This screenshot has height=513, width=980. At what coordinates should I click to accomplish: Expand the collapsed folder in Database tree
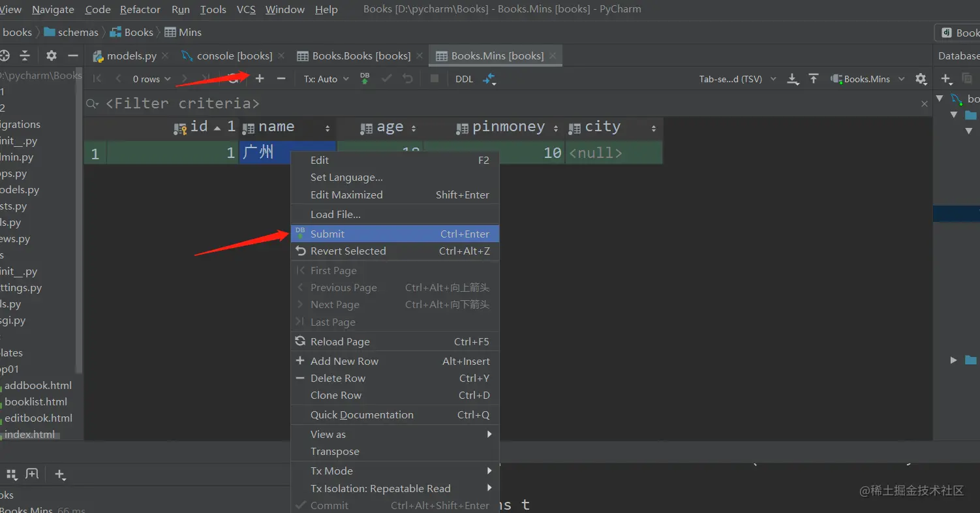(x=954, y=360)
